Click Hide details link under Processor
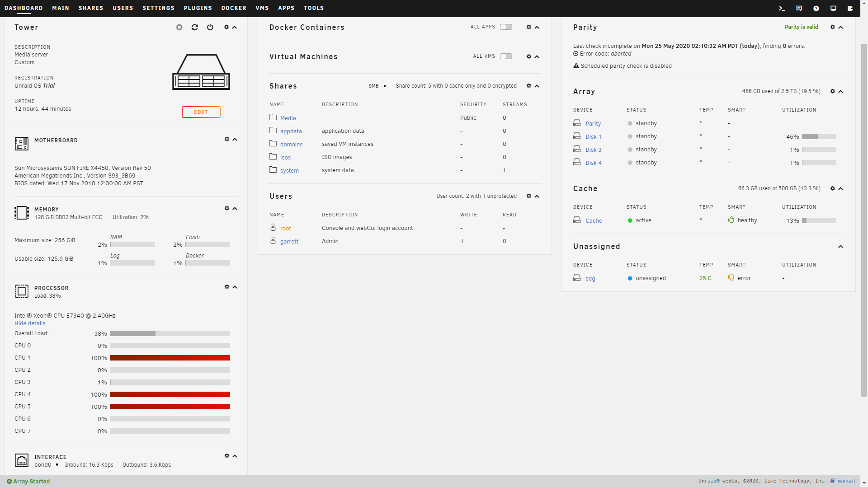868x487 pixels. (x=30, y=323)
